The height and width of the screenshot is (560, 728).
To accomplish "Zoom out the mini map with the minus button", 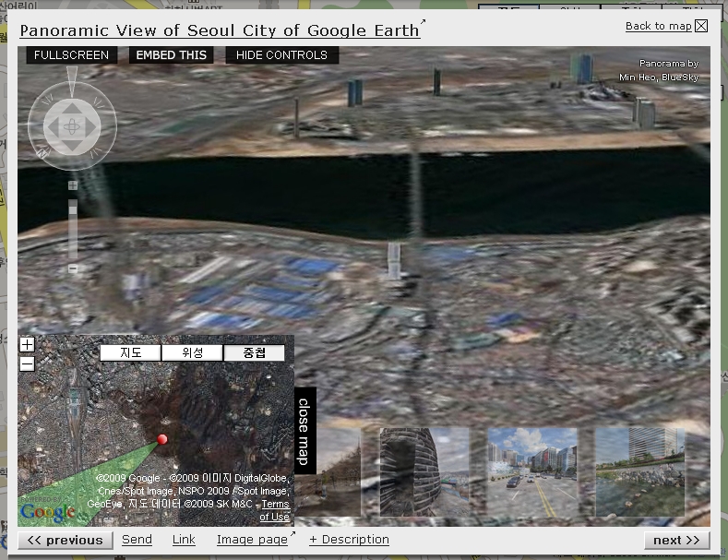I will (27, 363).
